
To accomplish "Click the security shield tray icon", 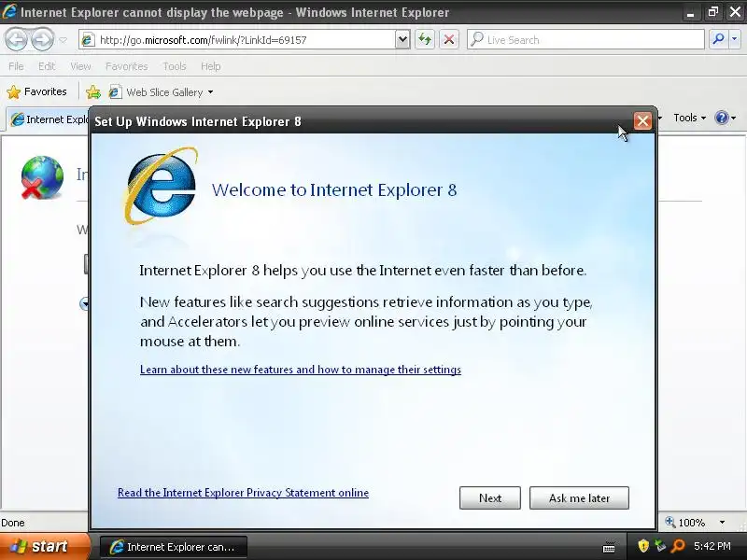I will [643, 546].
